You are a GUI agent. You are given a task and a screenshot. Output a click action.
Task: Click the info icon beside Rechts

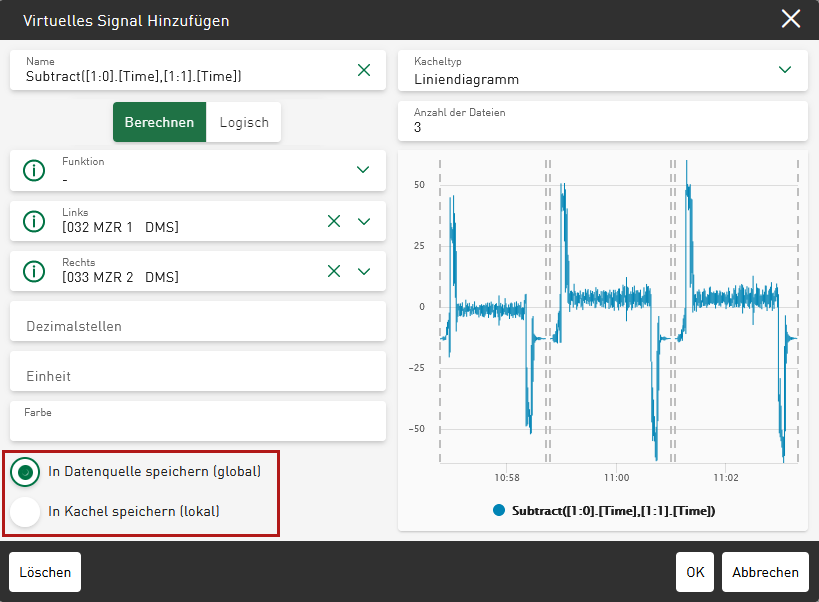[x=34, y=271]
